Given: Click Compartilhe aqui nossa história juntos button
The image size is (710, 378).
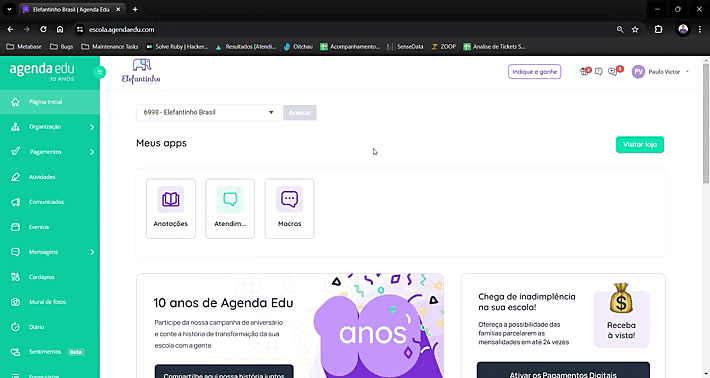Looking at the screenshot, I should pyautogui.click(x=224, y=372).
